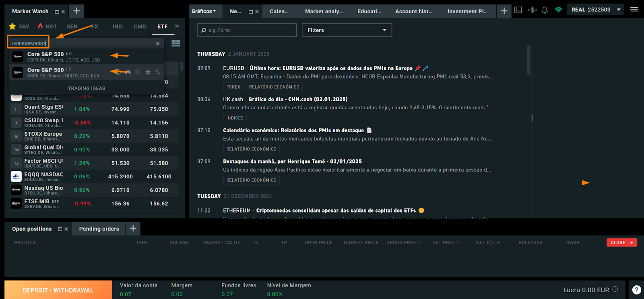Detach the Open positions tab window icon
The height and width of the screenshot is (299, 644).
click(x=60, y=229)
